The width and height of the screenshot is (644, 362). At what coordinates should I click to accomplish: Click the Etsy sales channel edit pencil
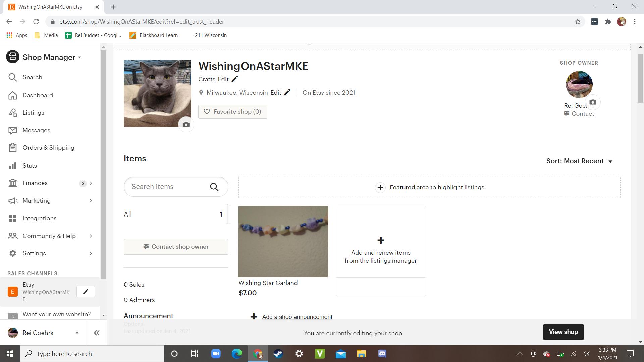(86, 292)
